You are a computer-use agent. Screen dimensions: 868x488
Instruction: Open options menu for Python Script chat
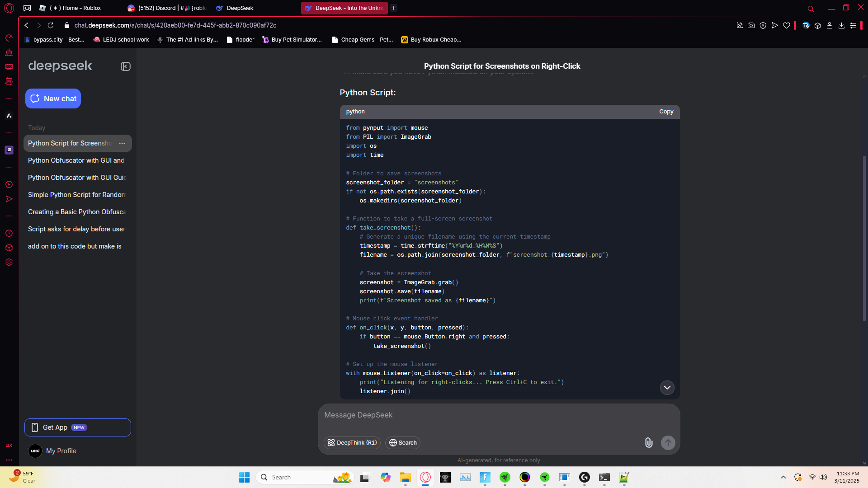pyautogui.click(x=122, y=143)
